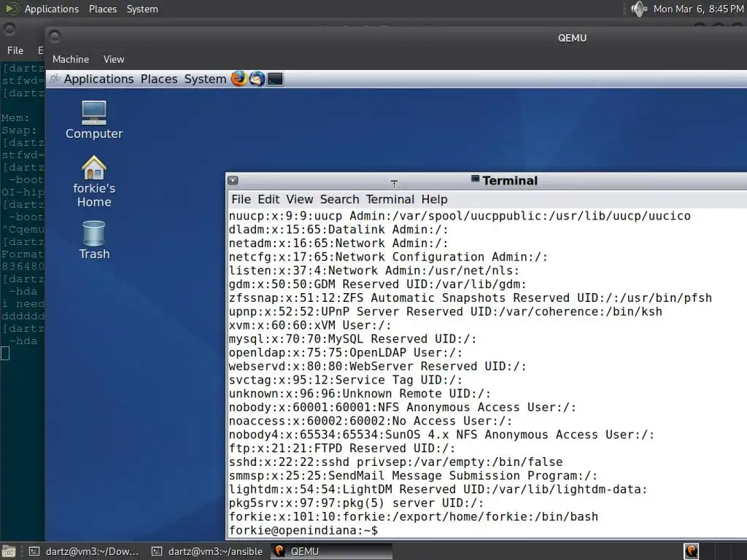This screenshot has height=560, width=747.
Task: Click the svctag:x:95:12 line
Action: click(345, 380)
